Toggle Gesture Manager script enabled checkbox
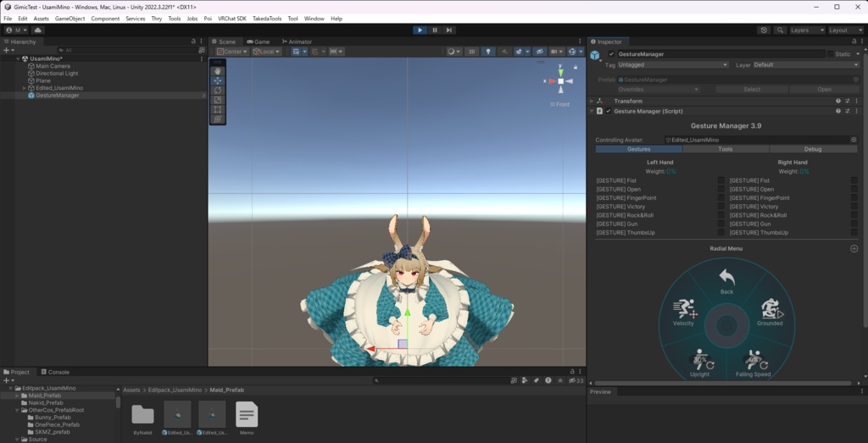868x443 pixels. pyautogui.click(x=609, y=111)
